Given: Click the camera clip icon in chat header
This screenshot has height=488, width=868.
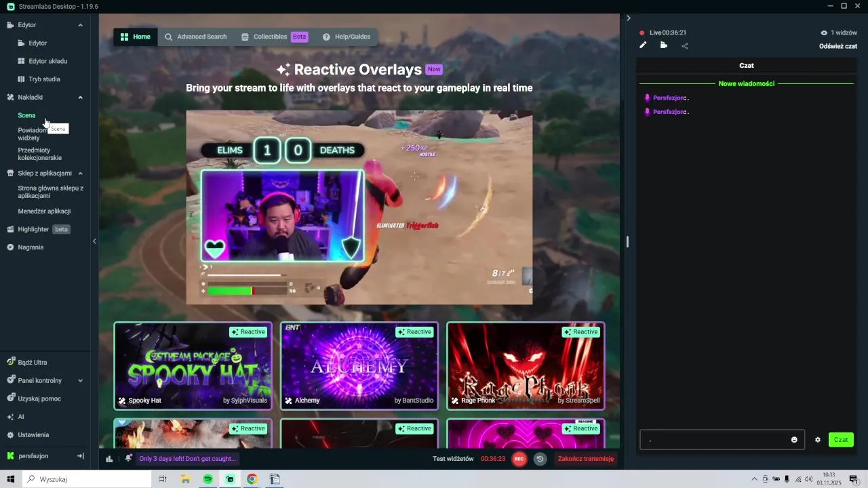Looking at the screenshot, I should click(x=663, y=45).
